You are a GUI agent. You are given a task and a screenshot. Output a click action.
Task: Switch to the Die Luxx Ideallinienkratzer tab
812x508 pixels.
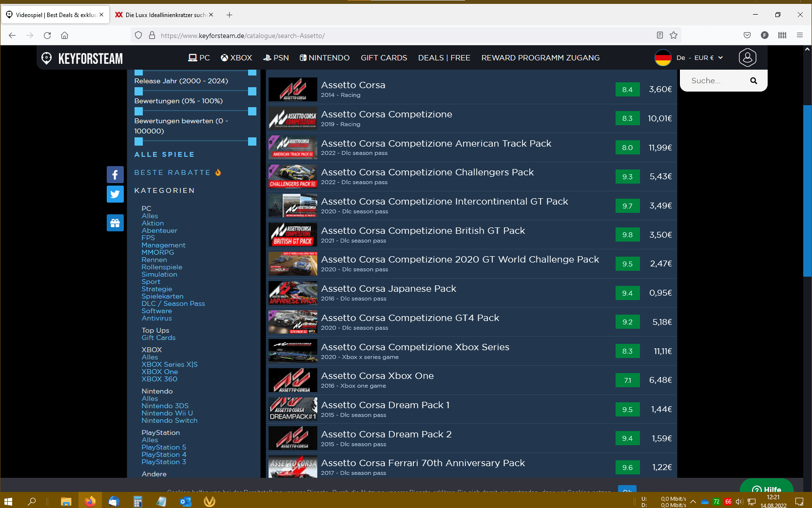[x=164, y=15]
